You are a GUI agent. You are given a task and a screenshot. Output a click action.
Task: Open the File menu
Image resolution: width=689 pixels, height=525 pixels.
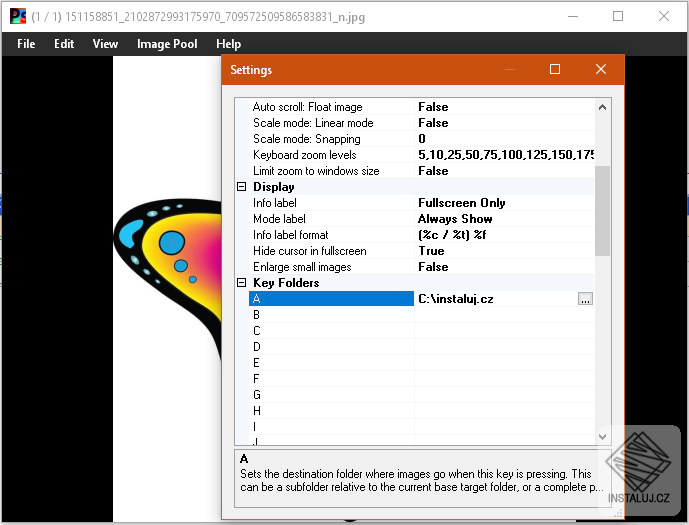point(26,44)
